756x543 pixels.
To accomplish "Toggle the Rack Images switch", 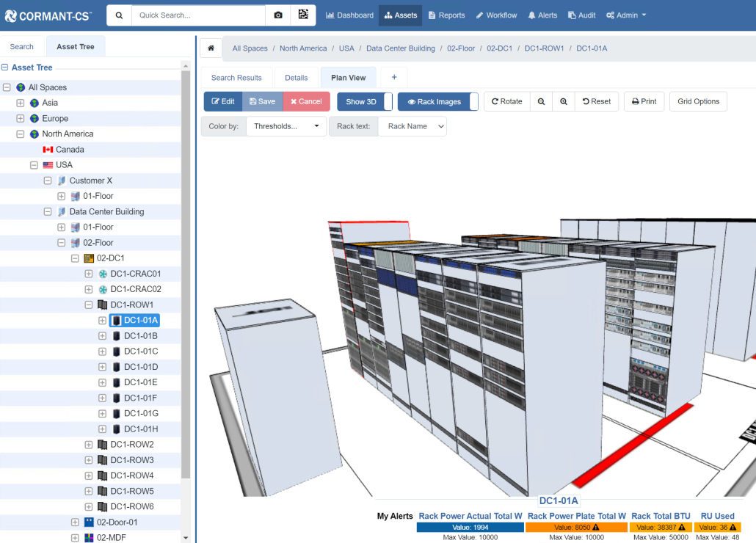I will (x=437, y=102).
